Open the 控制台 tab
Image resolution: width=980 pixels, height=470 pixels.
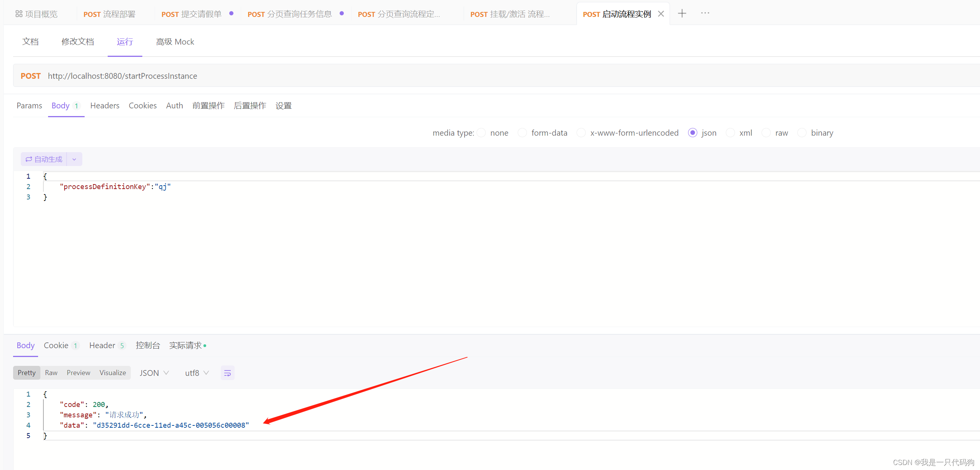[148, 345]
